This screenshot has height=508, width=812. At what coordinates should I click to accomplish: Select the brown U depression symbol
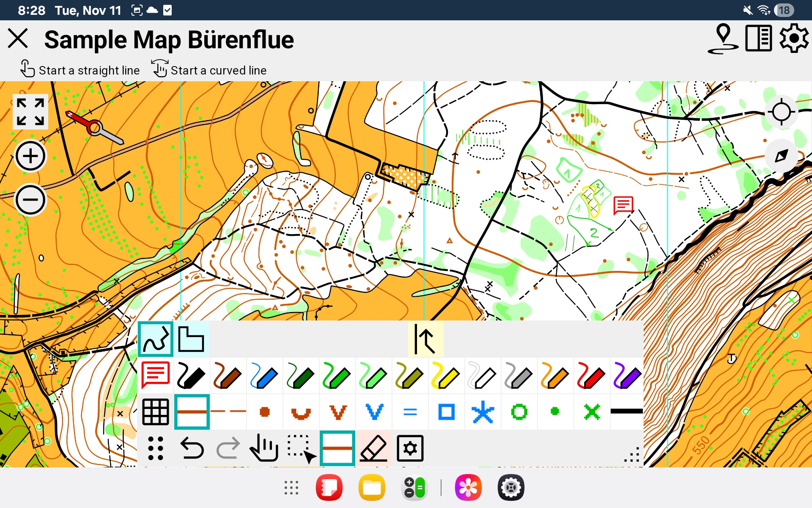tap(301, 411)
